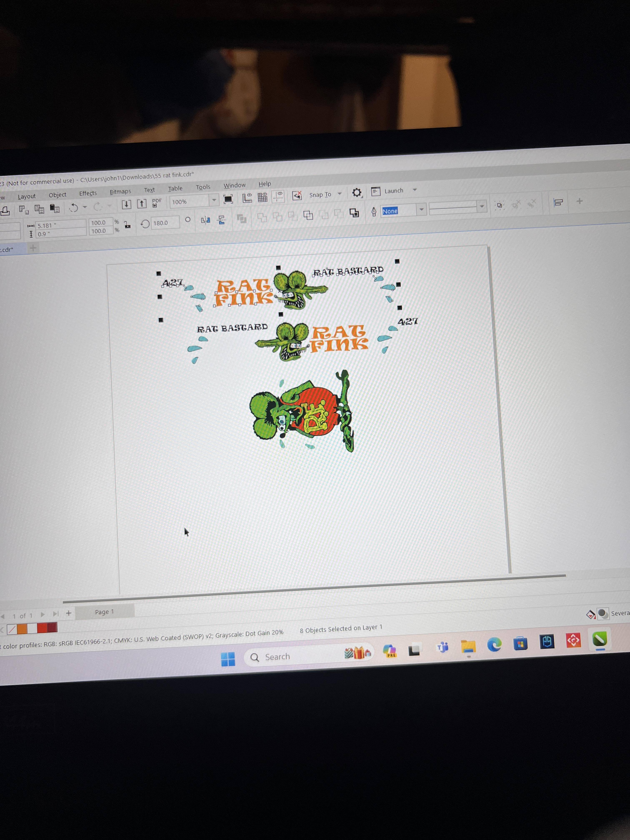Open the Snap To dropdown
The height and width of the screenshot is (840, 630).
(x=340, y=194)
